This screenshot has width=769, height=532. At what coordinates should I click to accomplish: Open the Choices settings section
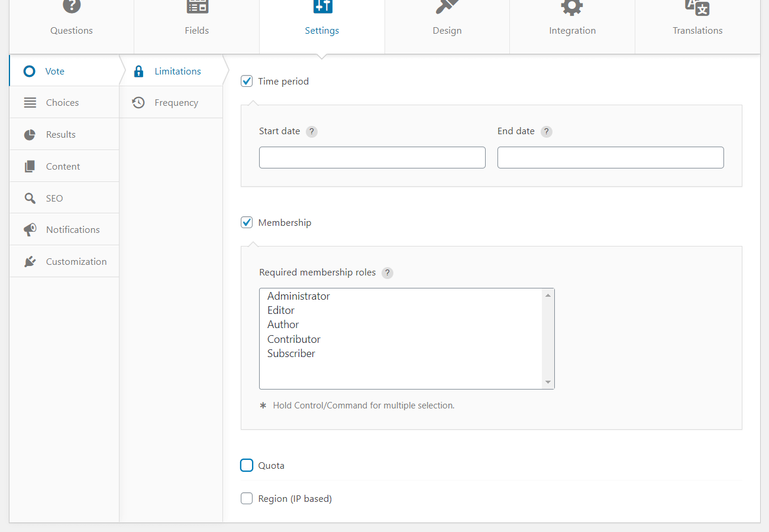click(64, 103)
